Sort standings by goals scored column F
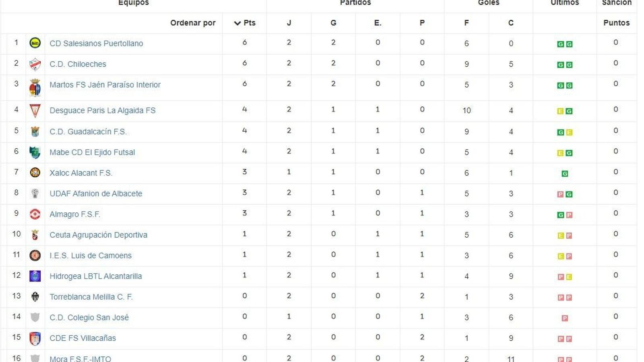The height and width of the screenshot is (362, 644). click(466, 23)
